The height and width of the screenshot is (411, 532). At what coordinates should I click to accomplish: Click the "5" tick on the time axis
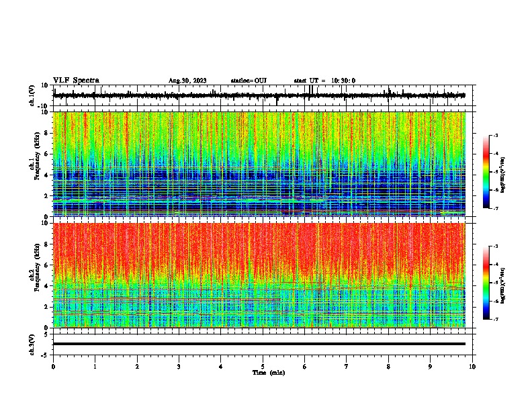click(263, 367)
